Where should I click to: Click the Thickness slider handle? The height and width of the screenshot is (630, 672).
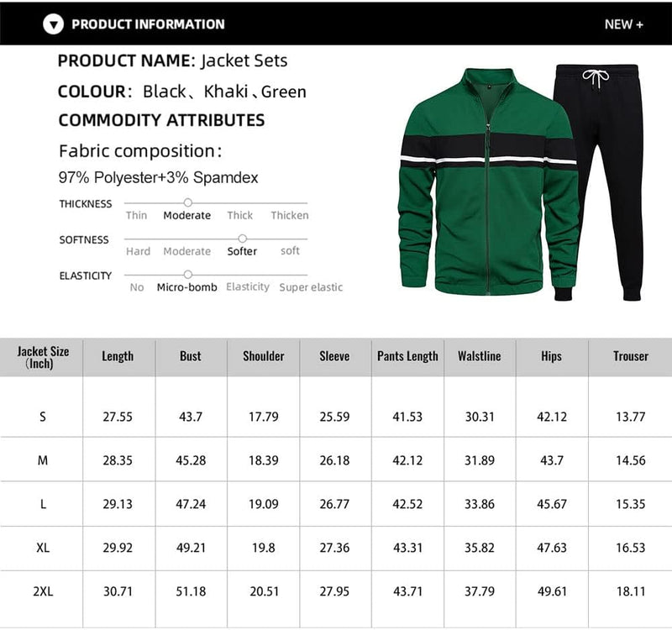187,202
